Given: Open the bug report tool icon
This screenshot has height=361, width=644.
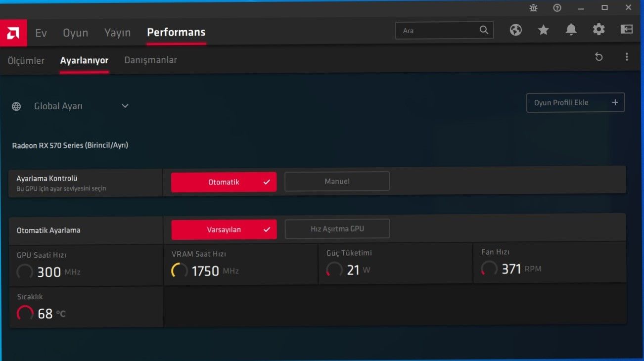Looking at the screenshot, I should coord(533,7).
